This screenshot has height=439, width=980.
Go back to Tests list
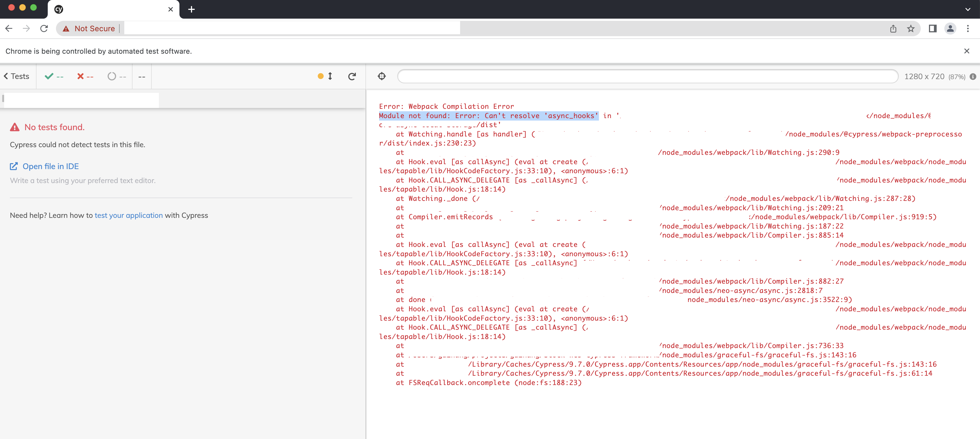[17, 76]
